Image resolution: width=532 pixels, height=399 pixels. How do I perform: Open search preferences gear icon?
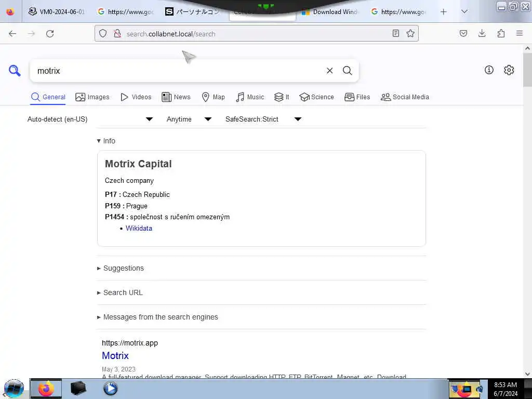(x=509, y=70)
